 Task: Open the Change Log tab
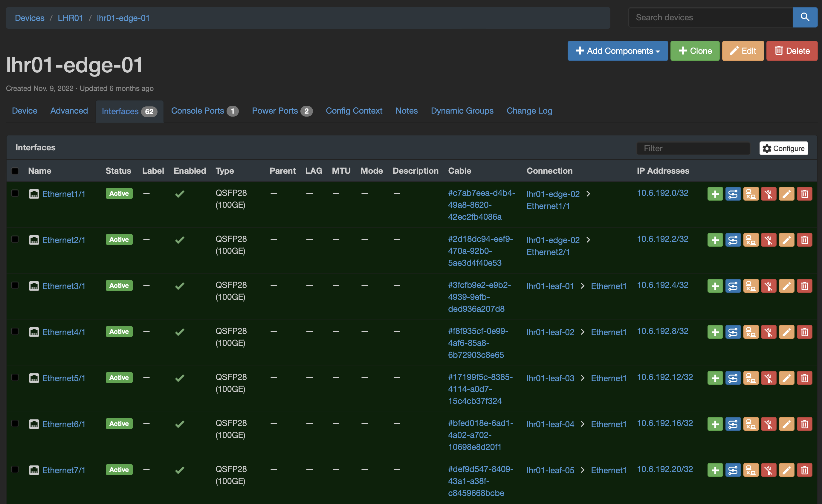[529, 111]
